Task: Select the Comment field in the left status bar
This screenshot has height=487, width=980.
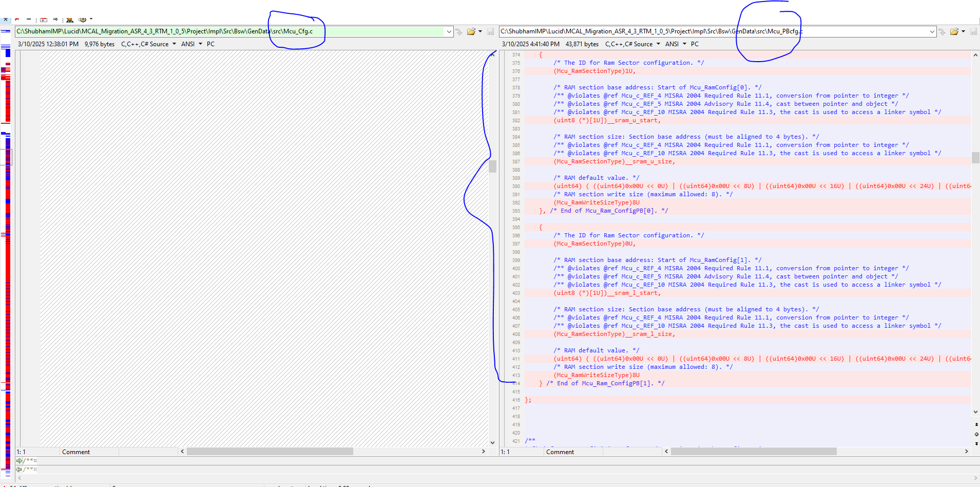Action: coord(75,452)
